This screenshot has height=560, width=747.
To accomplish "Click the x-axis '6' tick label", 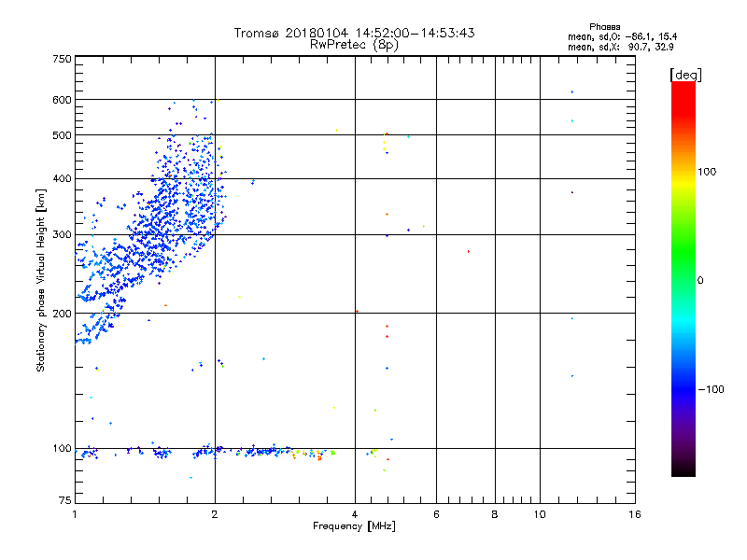I will [x=436, y=514].
